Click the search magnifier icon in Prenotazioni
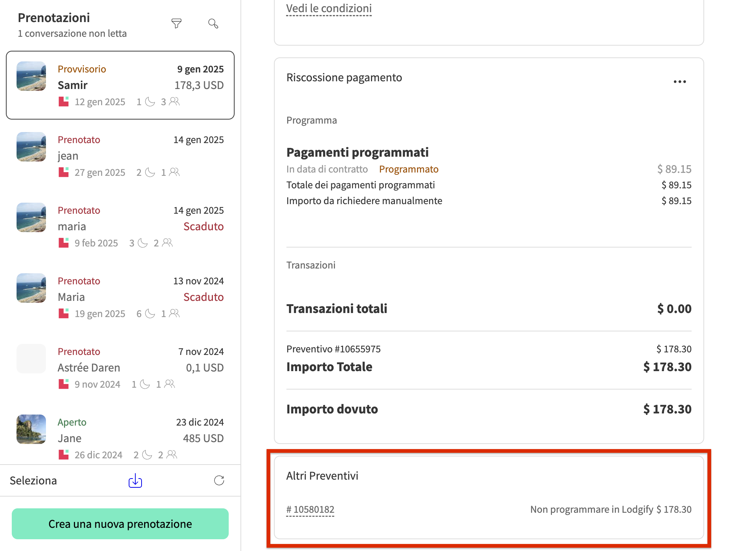 click(213, 24)
